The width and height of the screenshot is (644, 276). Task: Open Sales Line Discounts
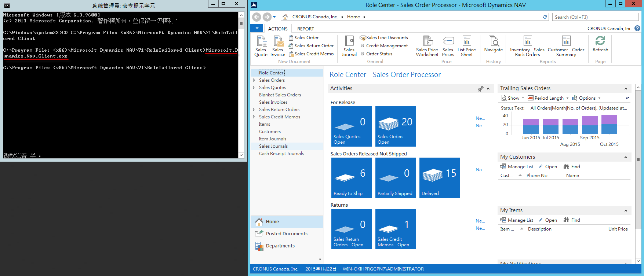coord(384,37)
